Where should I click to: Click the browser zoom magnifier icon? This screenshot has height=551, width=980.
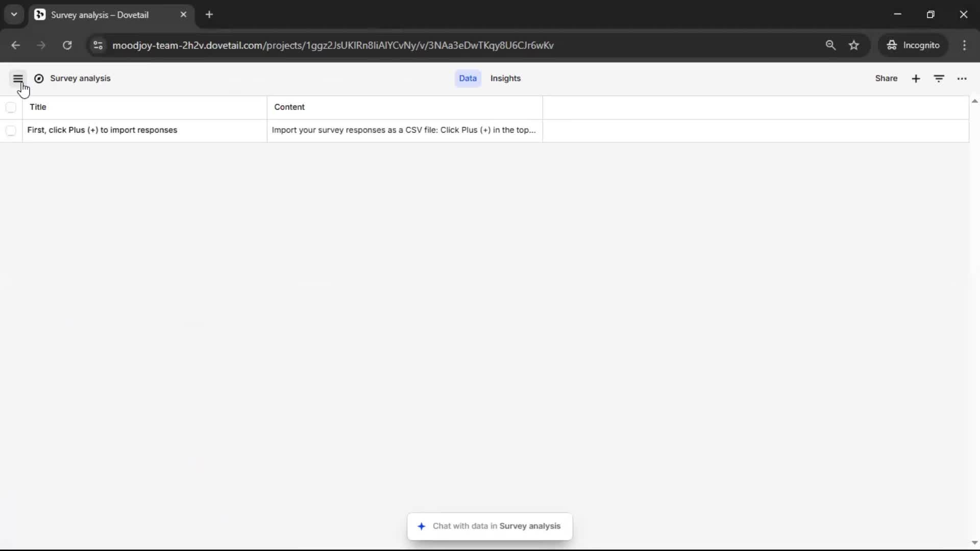click(x=830, y=45)
